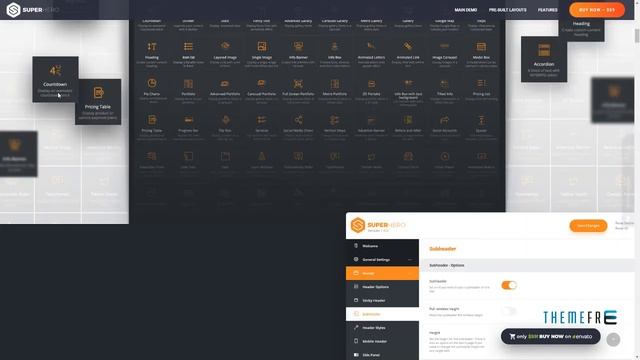Screen dimensions: 640x360
Task: Click the Advanced Portfolio element icon
Action: (225, 83)
